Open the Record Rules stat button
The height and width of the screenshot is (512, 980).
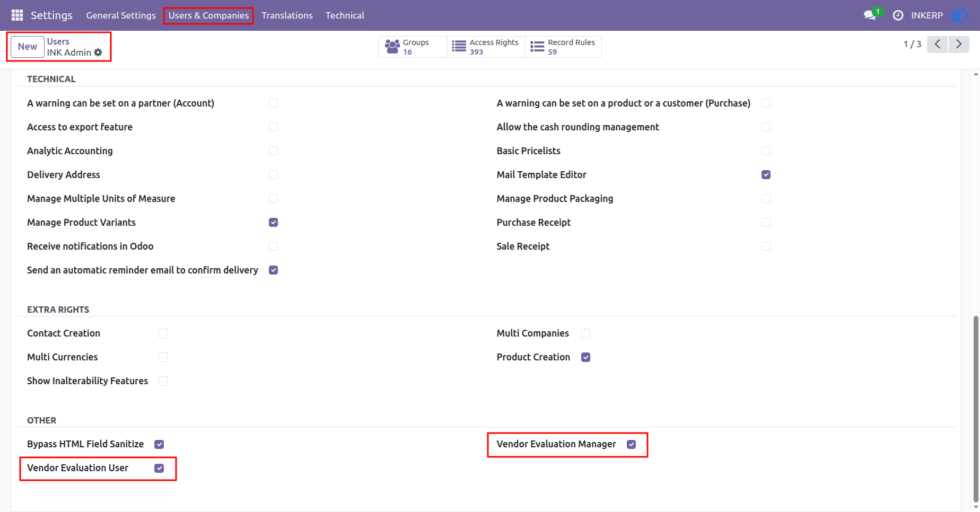[563, 47]
